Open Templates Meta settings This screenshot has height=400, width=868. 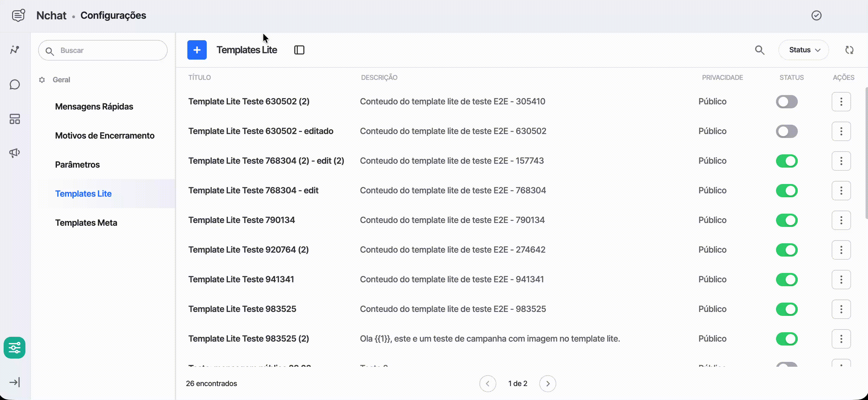[x=86, y=223]
